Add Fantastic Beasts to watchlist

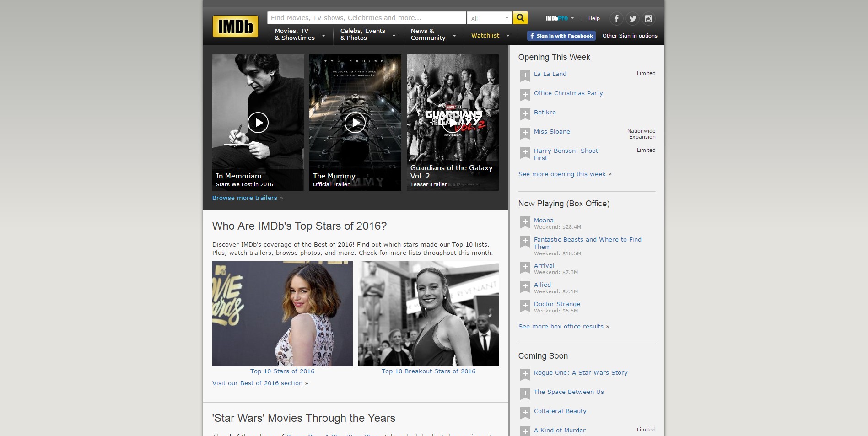point(525,241)
